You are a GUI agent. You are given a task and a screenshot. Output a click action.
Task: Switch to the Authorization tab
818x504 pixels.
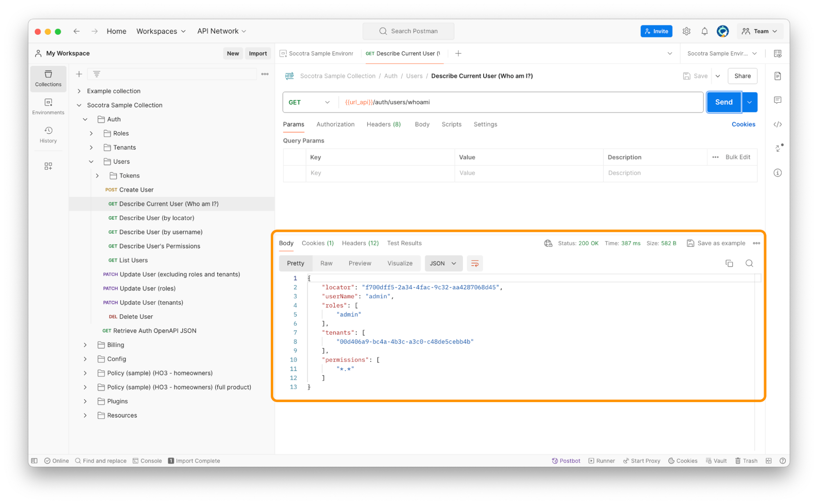click(336, 124)
